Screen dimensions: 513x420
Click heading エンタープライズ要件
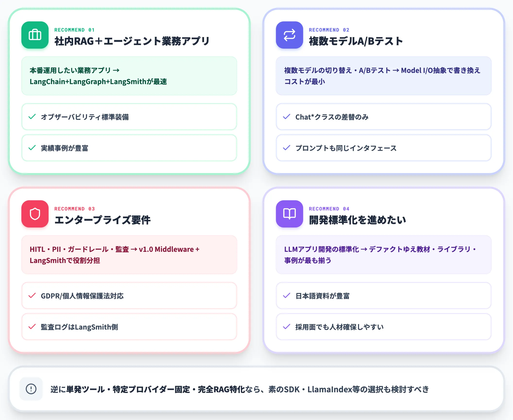[x=103, y=220]
